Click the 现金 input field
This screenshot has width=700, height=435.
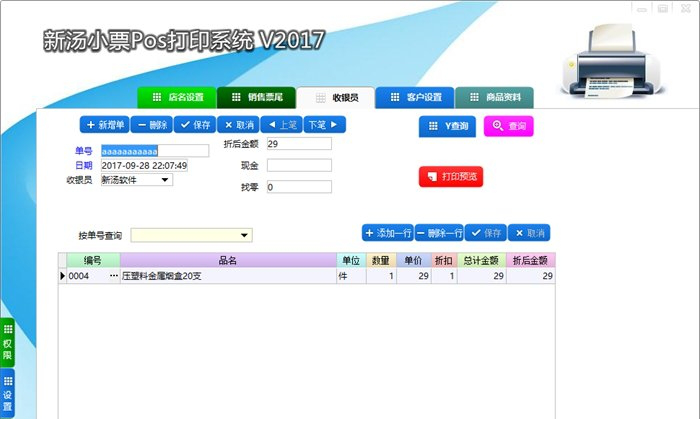point(299,165)
